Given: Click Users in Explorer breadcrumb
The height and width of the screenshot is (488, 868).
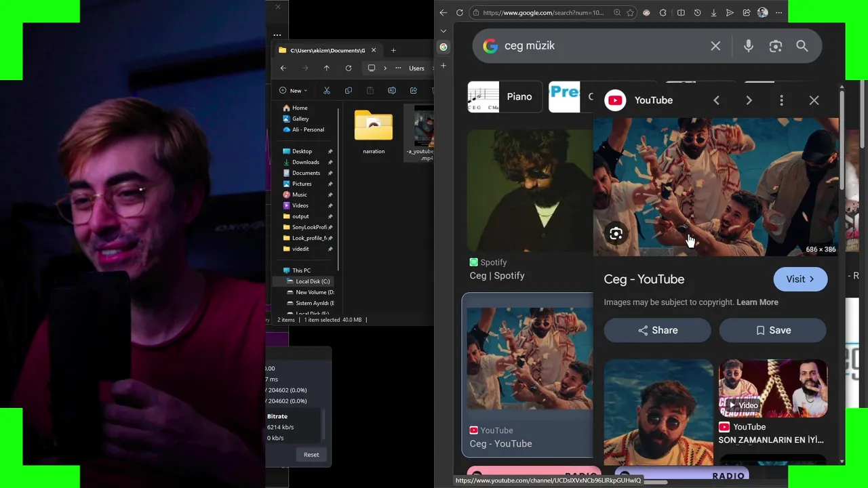Looking at the screenshot, I should click(416, 68).
